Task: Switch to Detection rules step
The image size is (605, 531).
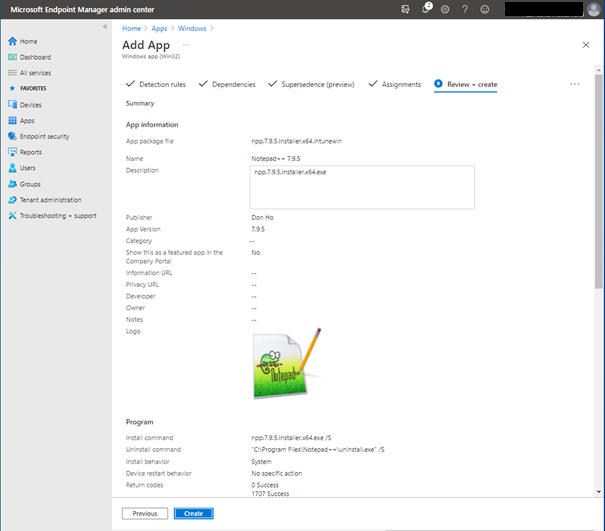Action: [x=156, y=84]
